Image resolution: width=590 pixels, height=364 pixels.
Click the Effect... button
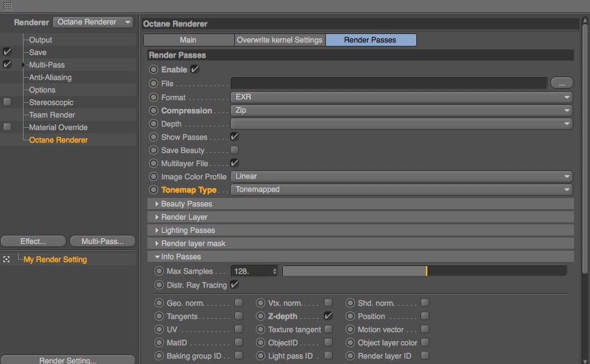(33, 241)
